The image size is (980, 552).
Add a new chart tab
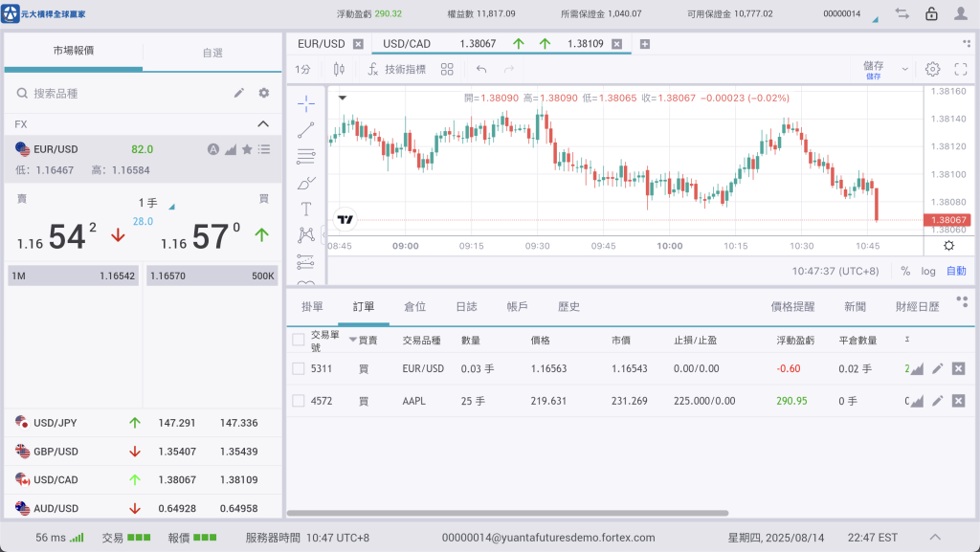tap(645, 44)
